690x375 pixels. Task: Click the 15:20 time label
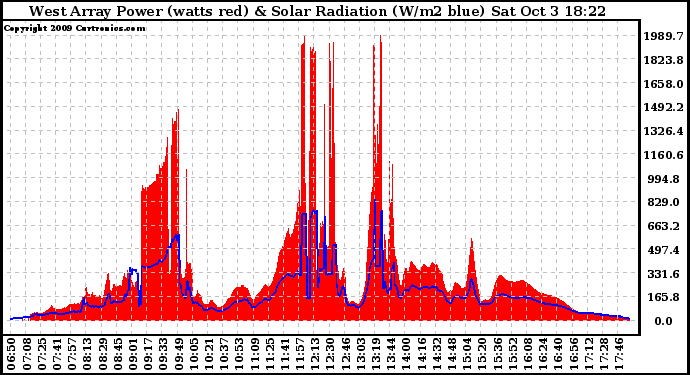point(482,354)
